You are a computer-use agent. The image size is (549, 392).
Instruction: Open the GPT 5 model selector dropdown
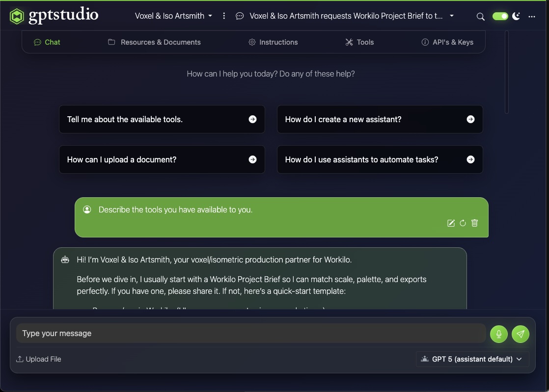[471, 359]
